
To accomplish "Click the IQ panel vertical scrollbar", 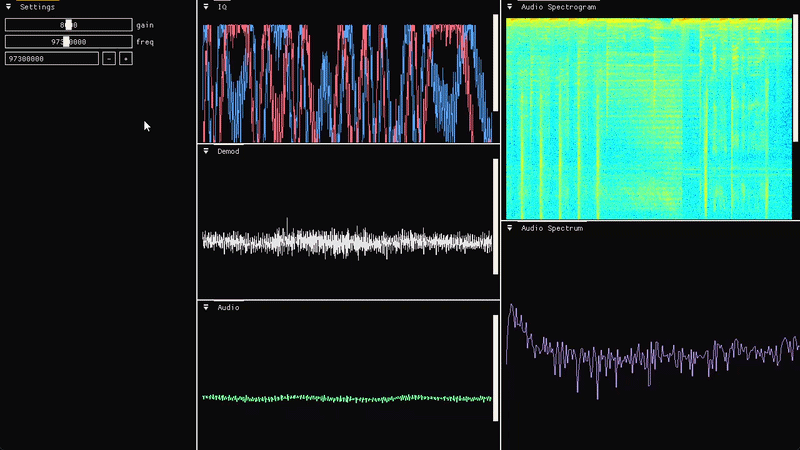I will pos(495,63).
